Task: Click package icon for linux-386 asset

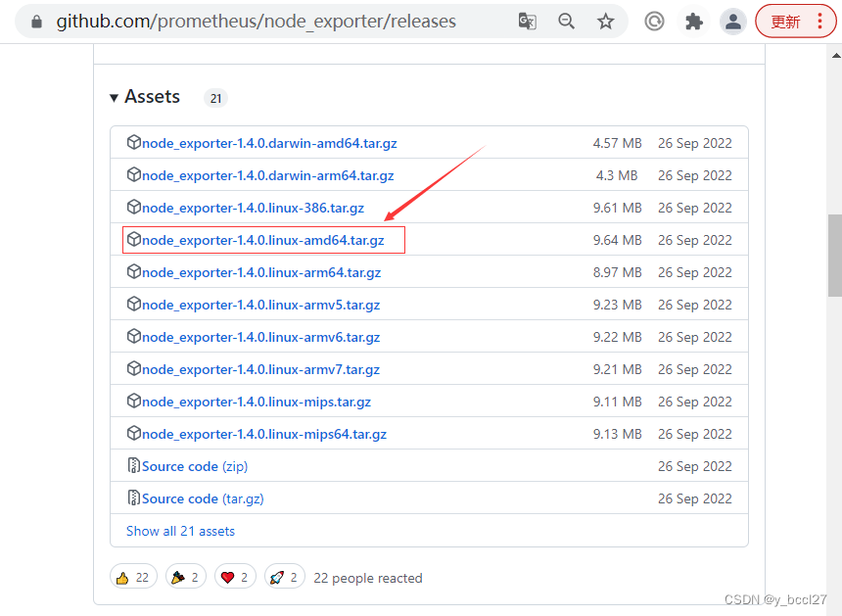Action: pos(134,207)
